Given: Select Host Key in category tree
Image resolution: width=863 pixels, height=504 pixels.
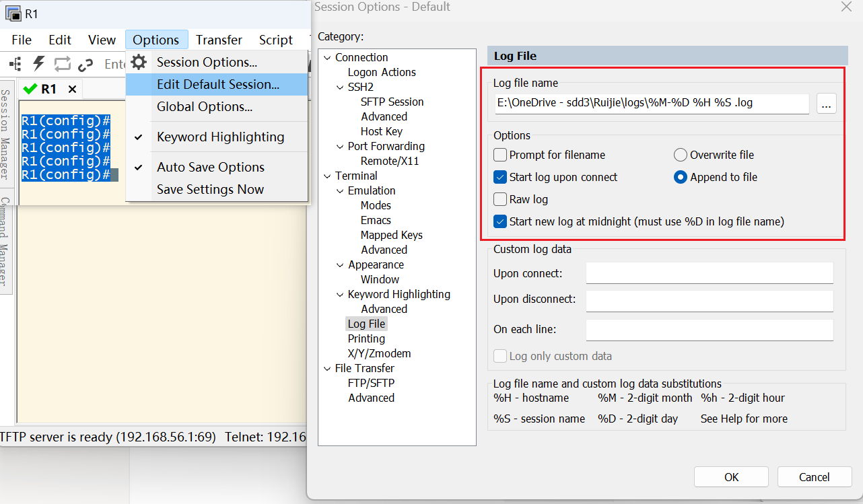Looking at the screenshot, I should point(381,131).
